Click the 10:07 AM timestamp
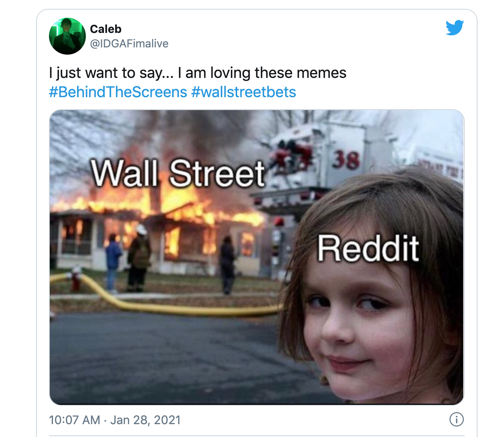 74,420
